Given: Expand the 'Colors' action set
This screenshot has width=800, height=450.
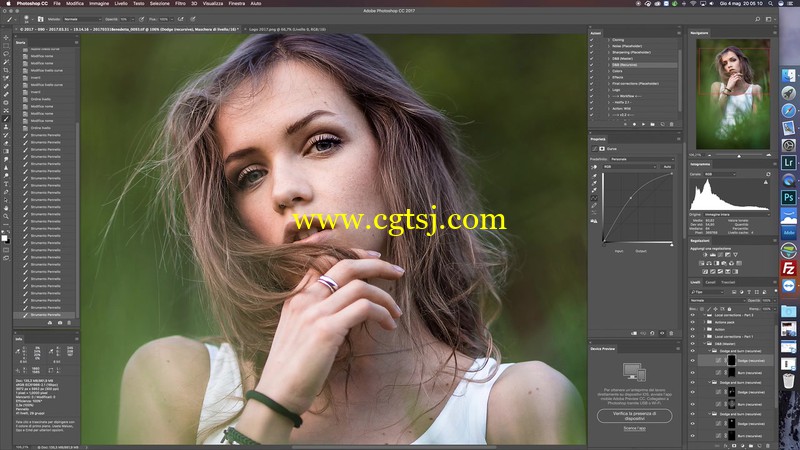Looking at the screenshot, I should [608, 71].
